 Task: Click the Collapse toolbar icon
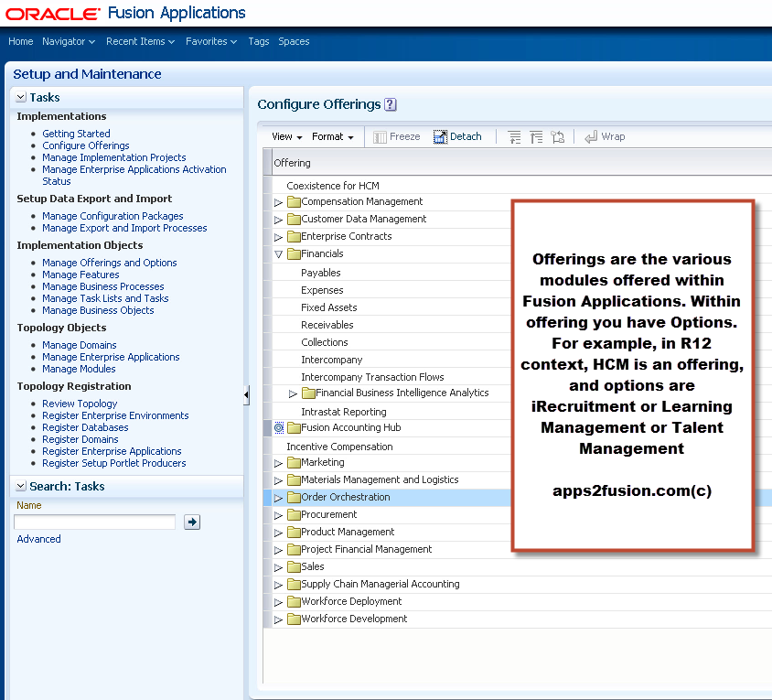[x=536, y=137]
